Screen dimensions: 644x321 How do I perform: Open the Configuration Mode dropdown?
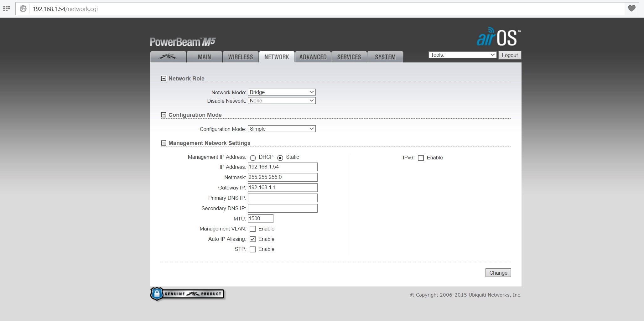pos(282,129)
